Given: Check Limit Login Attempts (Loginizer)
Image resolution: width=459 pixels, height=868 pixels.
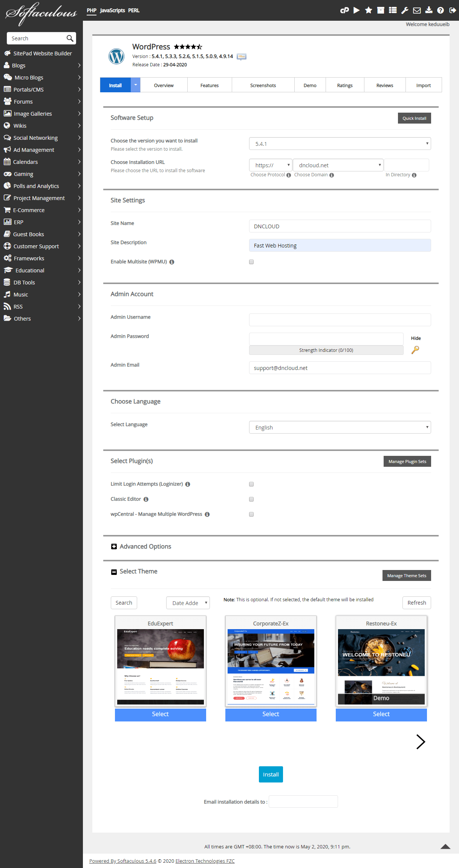Looking at the screenshot, I should click(x=251, y=484).
